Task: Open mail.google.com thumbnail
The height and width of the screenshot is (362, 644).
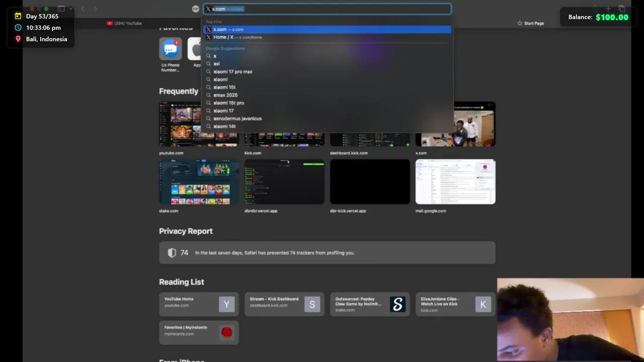Action: (455, 182)
